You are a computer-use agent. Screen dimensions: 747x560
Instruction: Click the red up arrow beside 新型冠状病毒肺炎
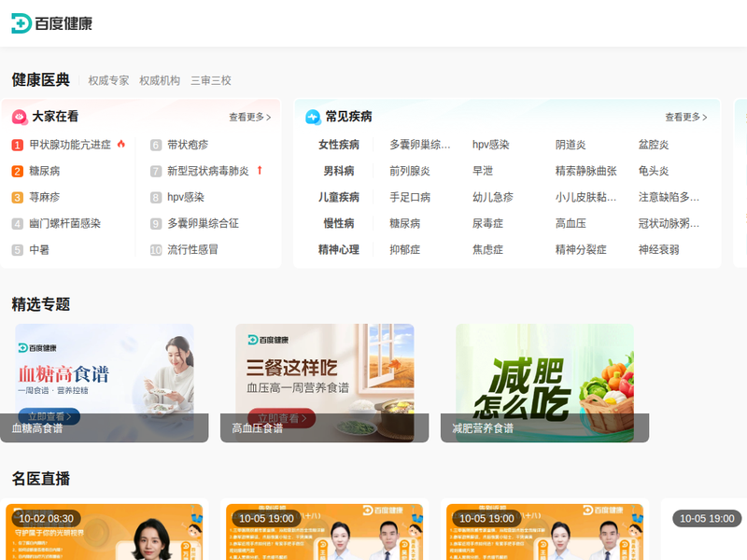[x=260, y=170]
